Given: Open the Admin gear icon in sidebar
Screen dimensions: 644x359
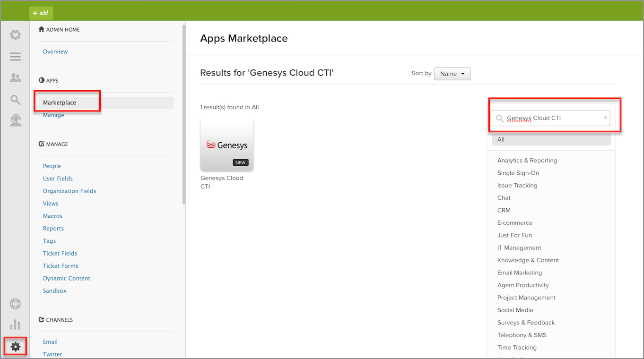Looking at the screenshot, I should (16, 347).
